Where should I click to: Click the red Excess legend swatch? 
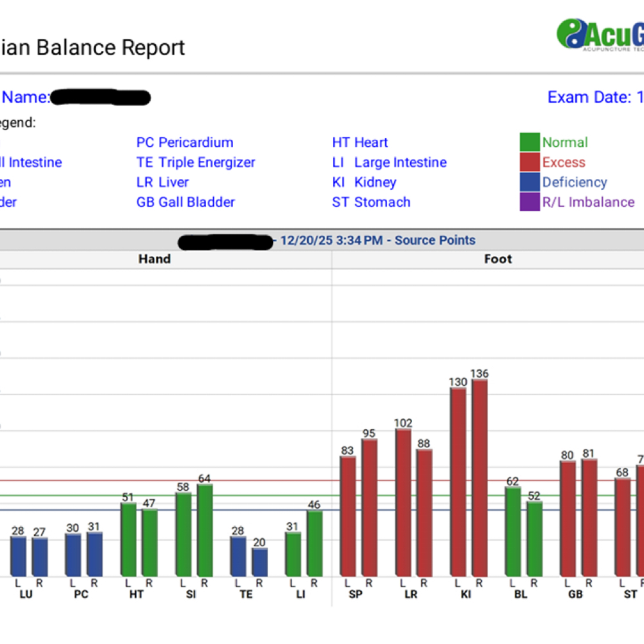click(529, 162)
